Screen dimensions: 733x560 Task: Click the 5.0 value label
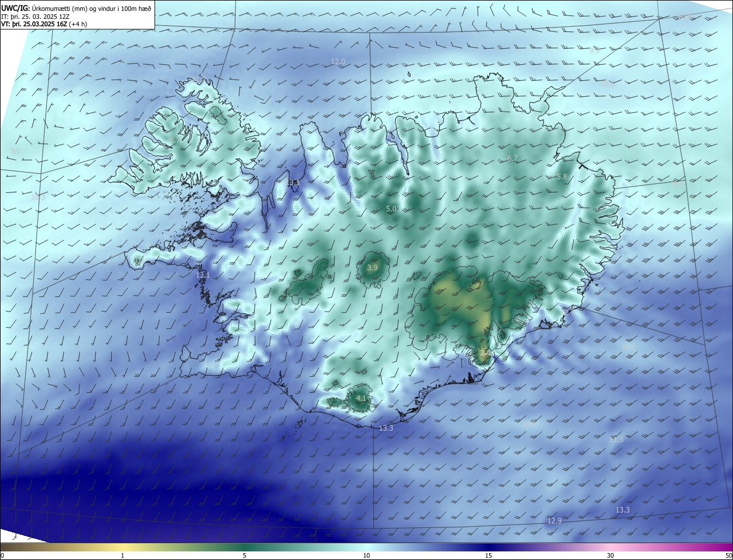pyautogui.click(x=392, y=209)
